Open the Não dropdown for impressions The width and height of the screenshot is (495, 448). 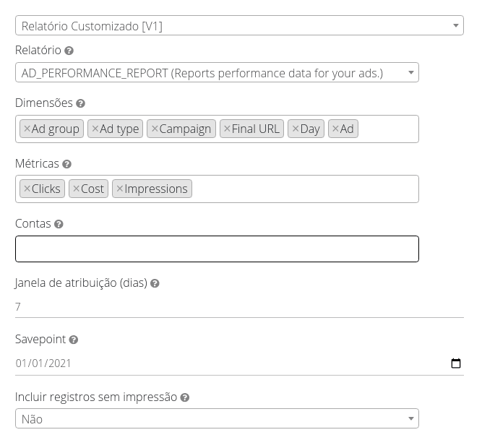217,418
